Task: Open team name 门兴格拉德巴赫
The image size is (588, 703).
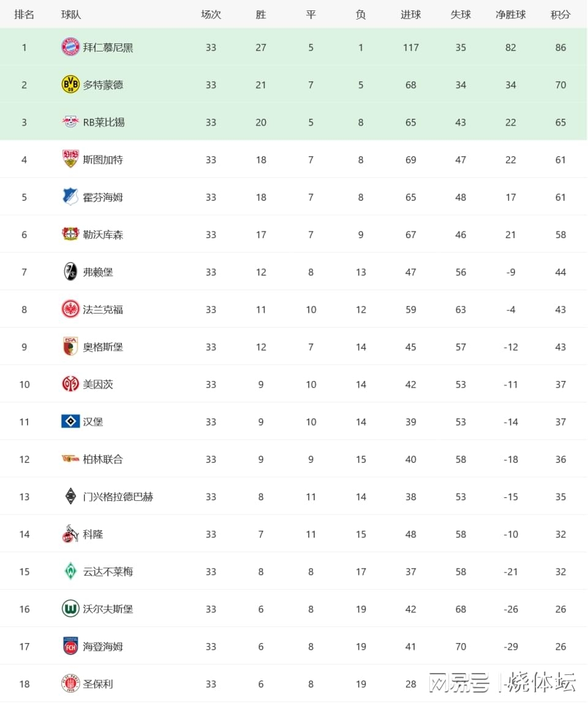Action: (x=118, y=497)
